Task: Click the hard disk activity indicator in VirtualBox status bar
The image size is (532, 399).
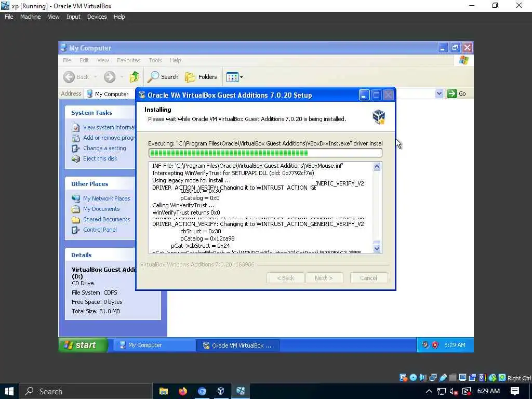Action: point(403,378)
